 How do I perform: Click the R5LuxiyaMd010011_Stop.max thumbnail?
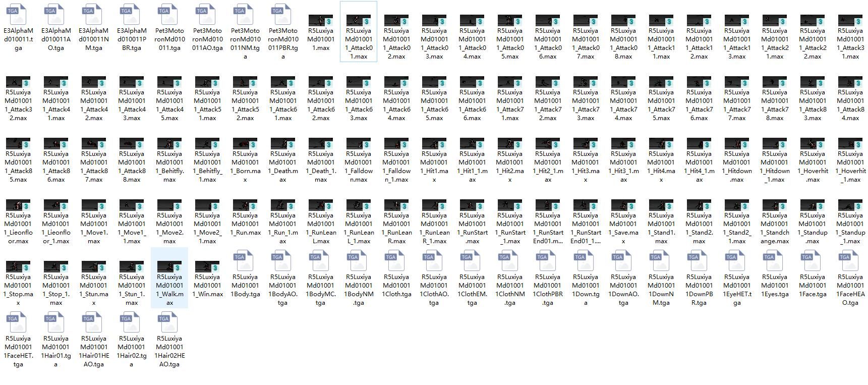tap(18, 266)
